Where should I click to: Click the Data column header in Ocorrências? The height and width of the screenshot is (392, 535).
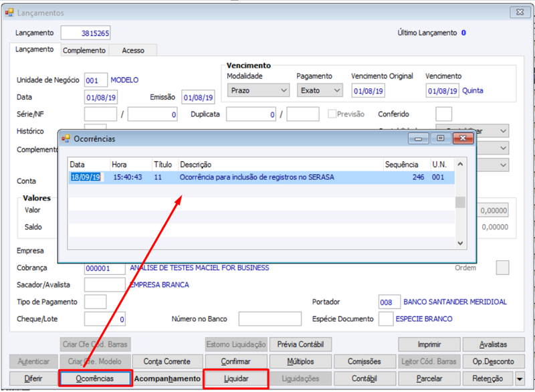pos(90,165)
